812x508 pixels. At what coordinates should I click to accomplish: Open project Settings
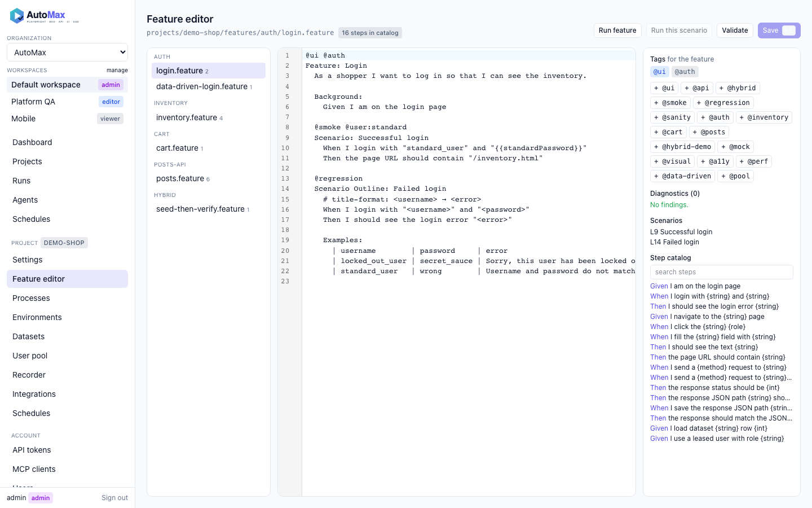click(67, 260)
